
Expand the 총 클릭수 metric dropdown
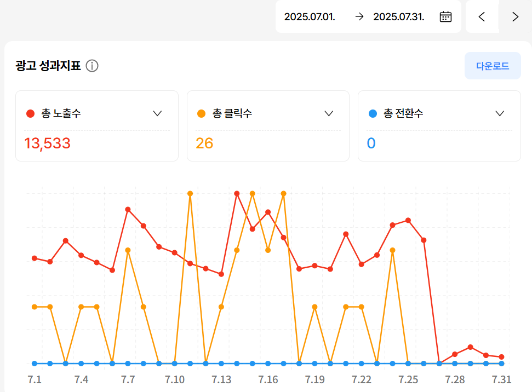pos(329,113)
